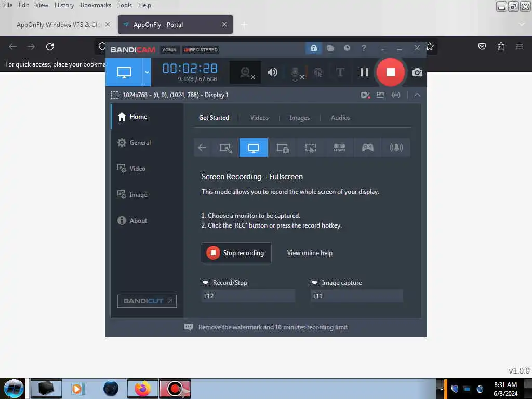The height and width of the screenshot is (399, 532).
Task: Toggle the text overlay T icon
Action: [x=340, y=72]
